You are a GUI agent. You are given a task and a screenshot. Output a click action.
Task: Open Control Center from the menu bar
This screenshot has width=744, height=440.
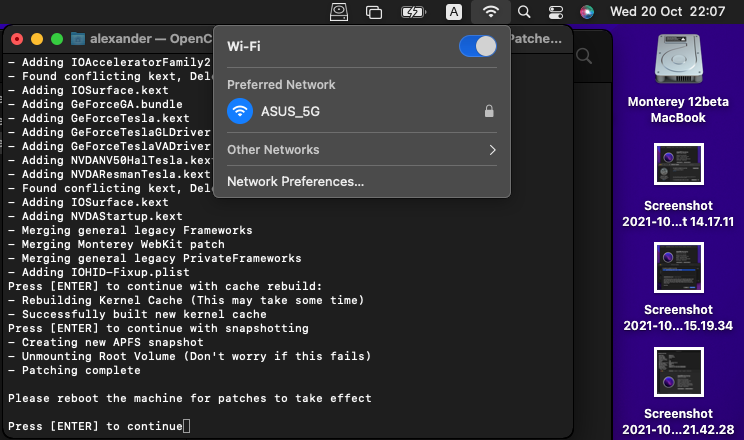point(556,12)
